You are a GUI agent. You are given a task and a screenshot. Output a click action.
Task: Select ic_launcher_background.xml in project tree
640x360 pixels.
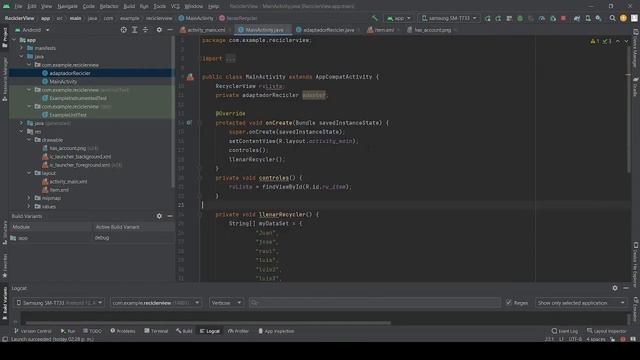coord(80,156)
